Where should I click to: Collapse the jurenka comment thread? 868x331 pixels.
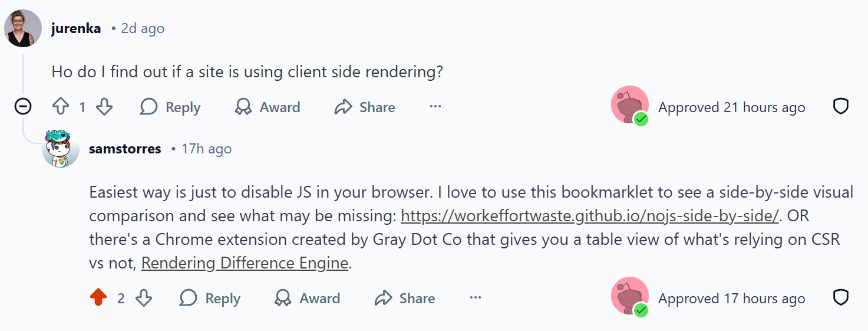pyautogui.click(x=23, y=107)
